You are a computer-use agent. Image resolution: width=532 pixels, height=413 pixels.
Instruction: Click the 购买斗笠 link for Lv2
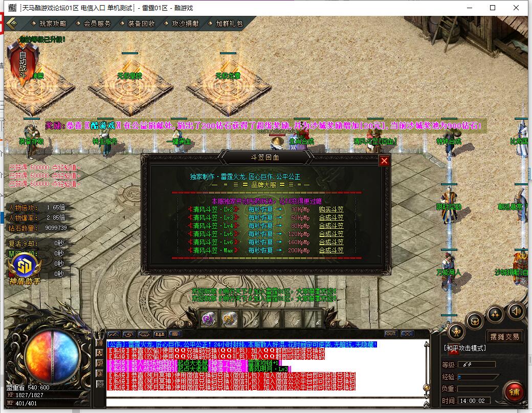(x=331, y=209)
